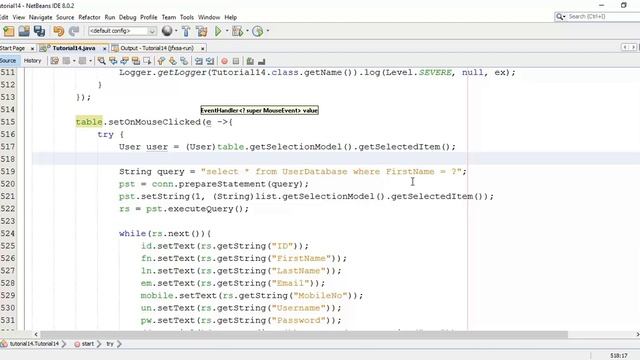
Task: Open the Navigate menu
Action: (x=40, y=17)
